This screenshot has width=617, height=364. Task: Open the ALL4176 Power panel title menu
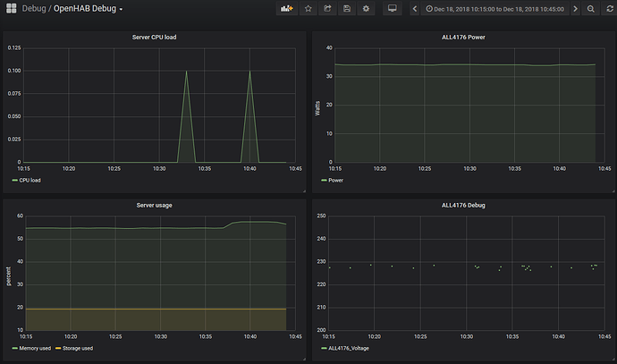click(463, 37)
